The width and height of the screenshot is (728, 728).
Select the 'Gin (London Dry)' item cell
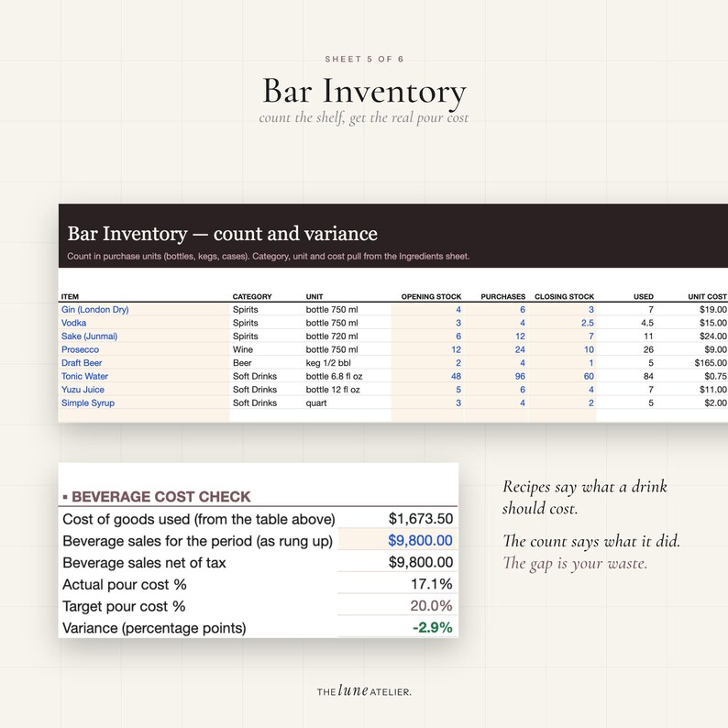pos(144,309)
